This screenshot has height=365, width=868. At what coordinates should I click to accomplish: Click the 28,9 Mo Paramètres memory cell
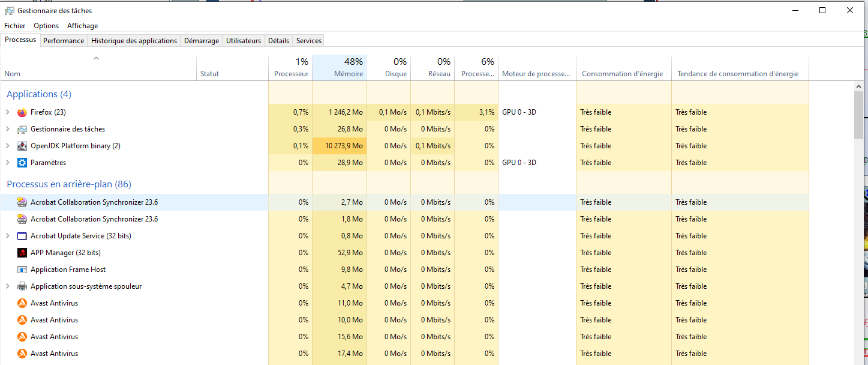click(x=340, y=163)
